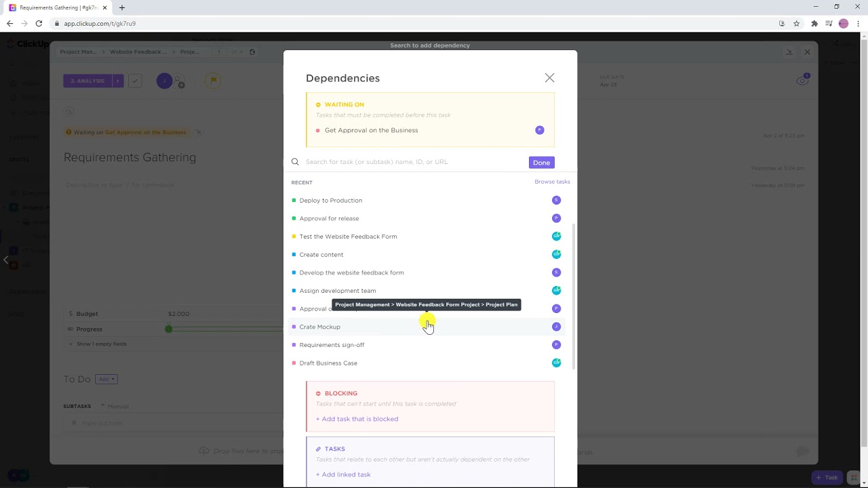Click teal avatar beside Assign development team
Image resolution: width=868 pixels, height=488 pixels.
556,290
